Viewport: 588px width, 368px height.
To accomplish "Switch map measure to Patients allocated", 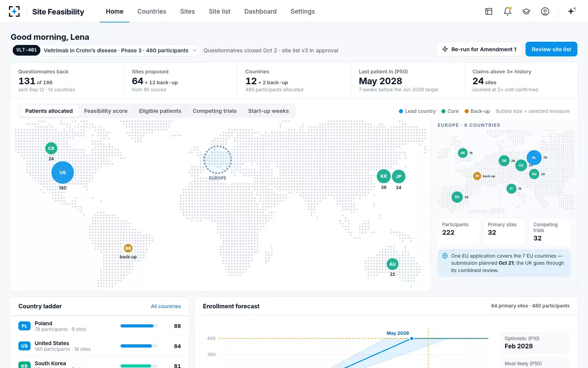I will click(49, 111).
